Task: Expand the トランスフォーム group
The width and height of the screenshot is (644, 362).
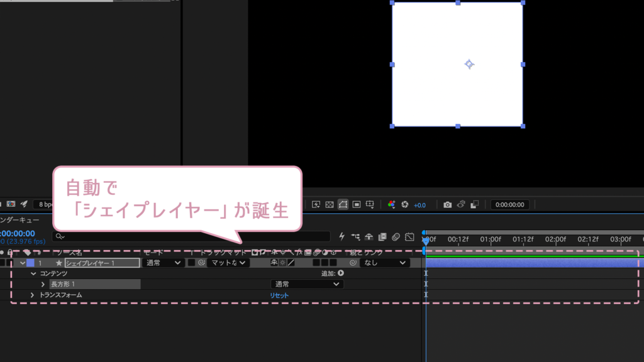Action: (32, 295)
